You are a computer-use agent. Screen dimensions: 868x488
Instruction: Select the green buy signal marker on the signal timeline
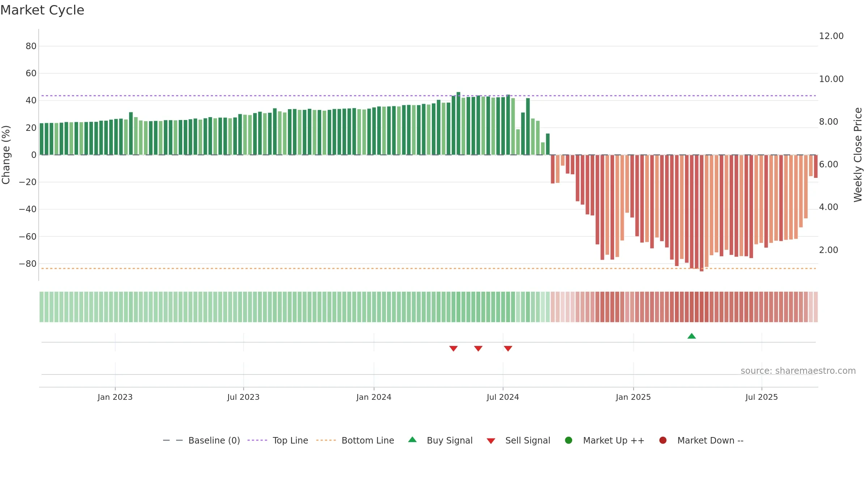point(692,336)
